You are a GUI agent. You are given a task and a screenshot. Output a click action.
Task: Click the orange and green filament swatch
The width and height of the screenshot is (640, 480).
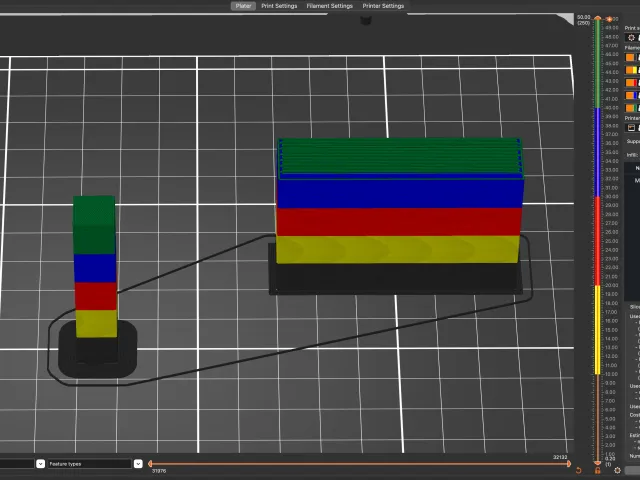[x=632, y=108]
